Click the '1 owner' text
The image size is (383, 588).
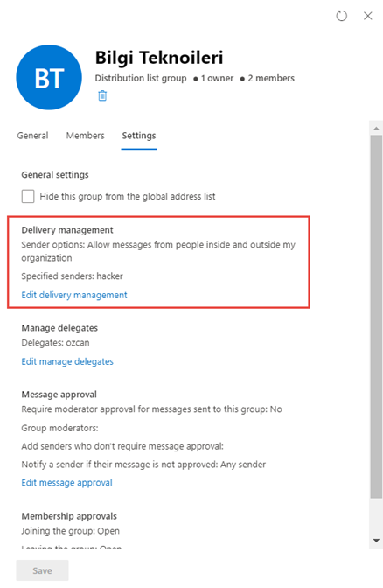(x=217, y=79)
